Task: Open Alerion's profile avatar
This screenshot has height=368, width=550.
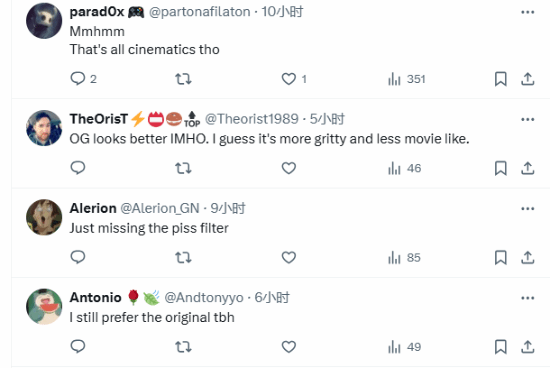Action: (44, 217)
